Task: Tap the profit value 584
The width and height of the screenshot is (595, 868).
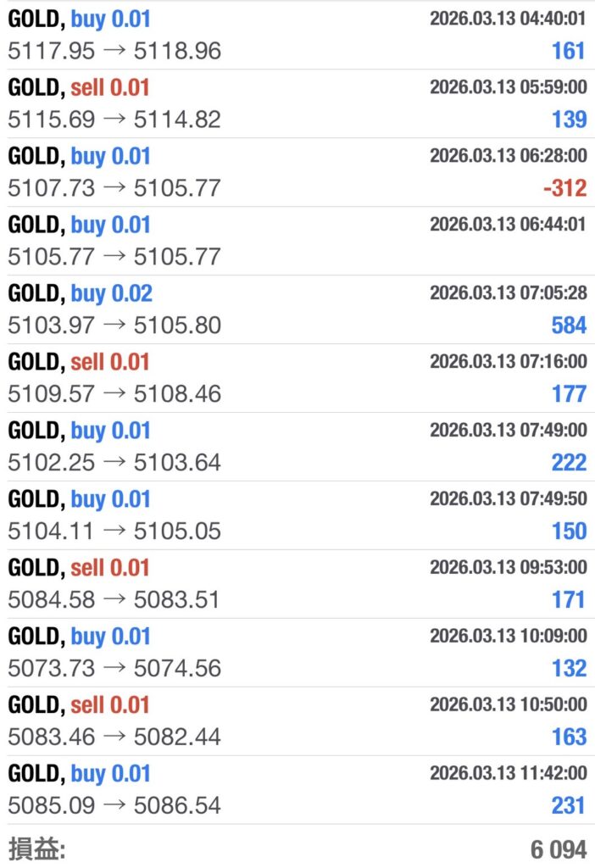Action: click(568, 325)
